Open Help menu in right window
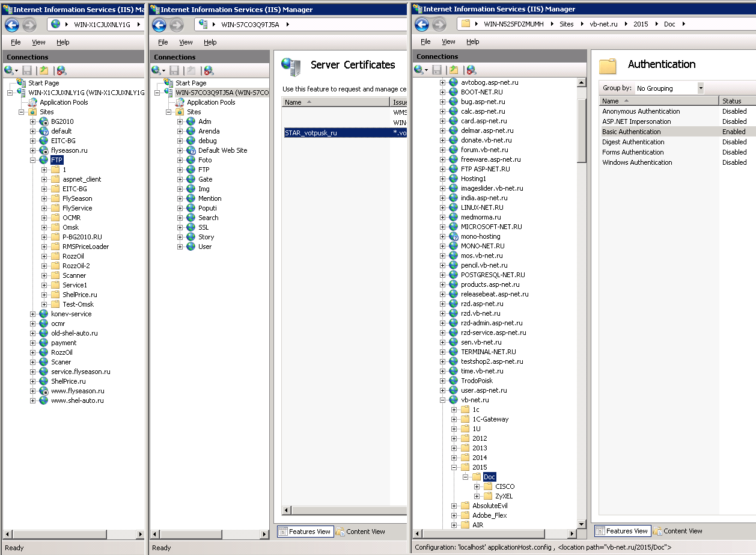Image resolution: width=756 pixels, height=555 pixels. tap(473, 41)
